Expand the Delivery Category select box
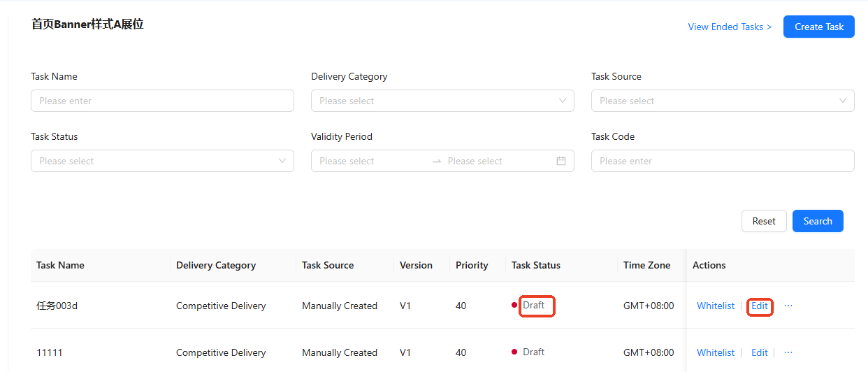868x372 pixels. point(433,101)
